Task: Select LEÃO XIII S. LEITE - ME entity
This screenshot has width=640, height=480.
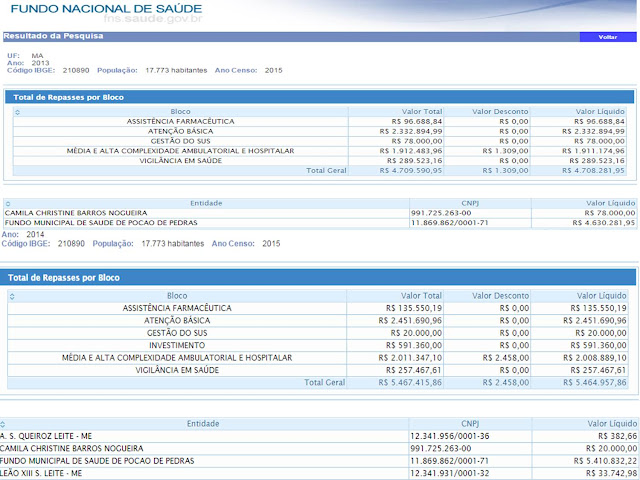Action: (41, 473)
